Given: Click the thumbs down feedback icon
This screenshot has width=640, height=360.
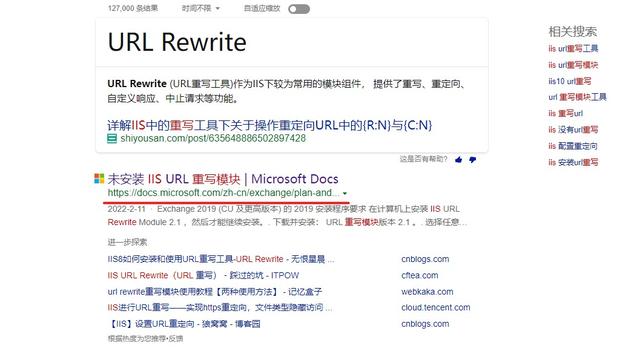Looking at the screenshot, I should tap(473, 160).
